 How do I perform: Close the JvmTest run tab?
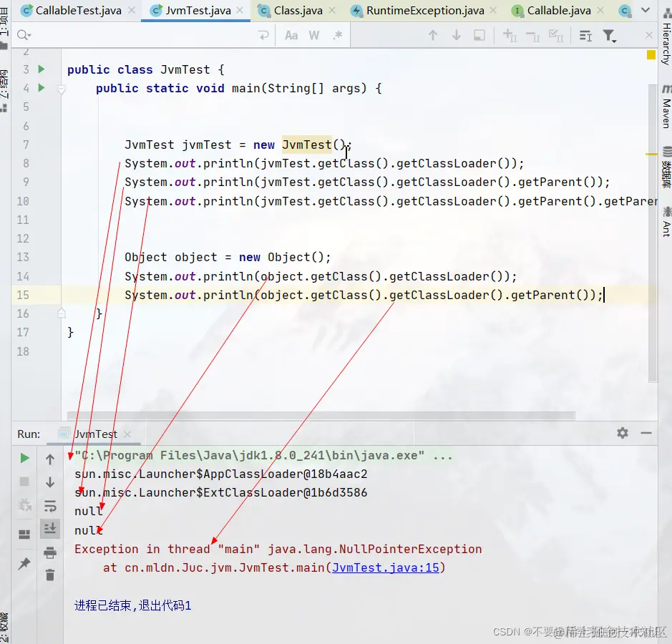point(127,434)
